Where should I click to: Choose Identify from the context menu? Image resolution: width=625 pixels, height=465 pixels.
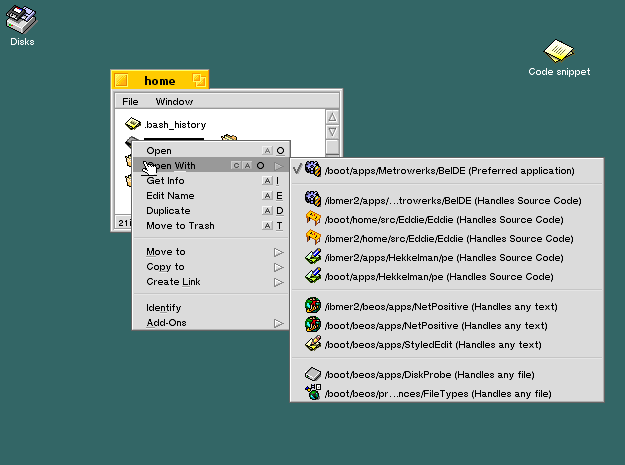210,308
